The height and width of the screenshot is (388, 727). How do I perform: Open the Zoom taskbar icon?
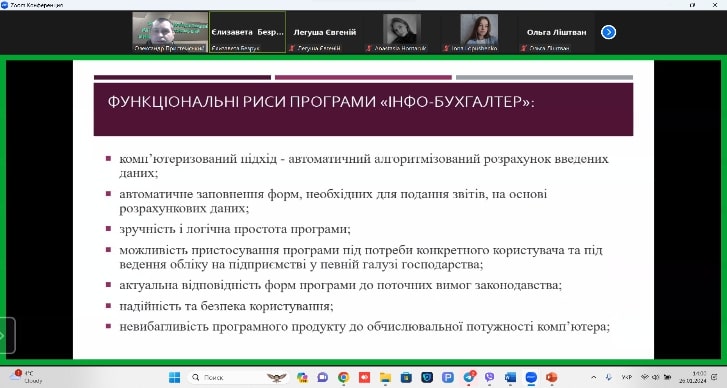click(531, 377)
